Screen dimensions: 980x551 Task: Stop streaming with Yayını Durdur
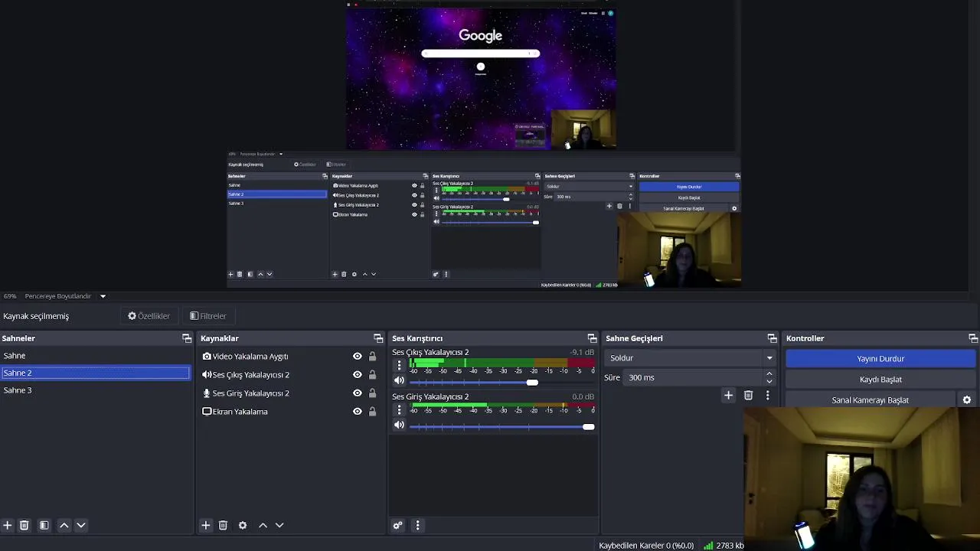click(x=880, y=358)
